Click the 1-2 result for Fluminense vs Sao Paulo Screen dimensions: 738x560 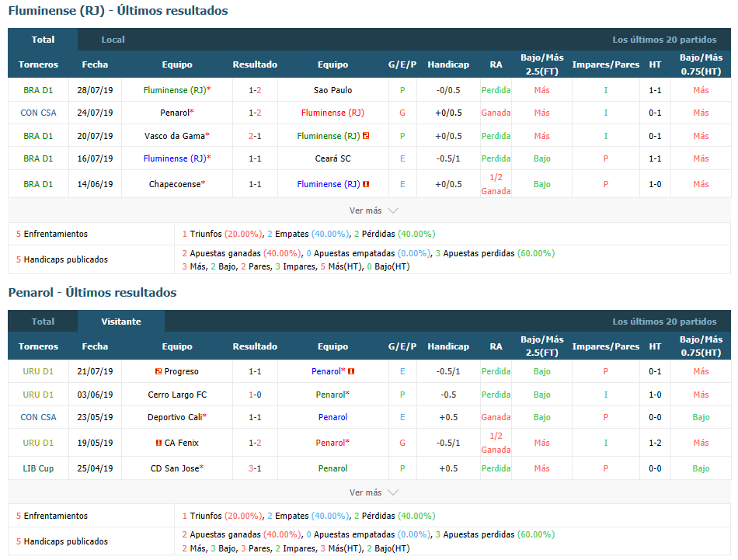click(255, 90)
